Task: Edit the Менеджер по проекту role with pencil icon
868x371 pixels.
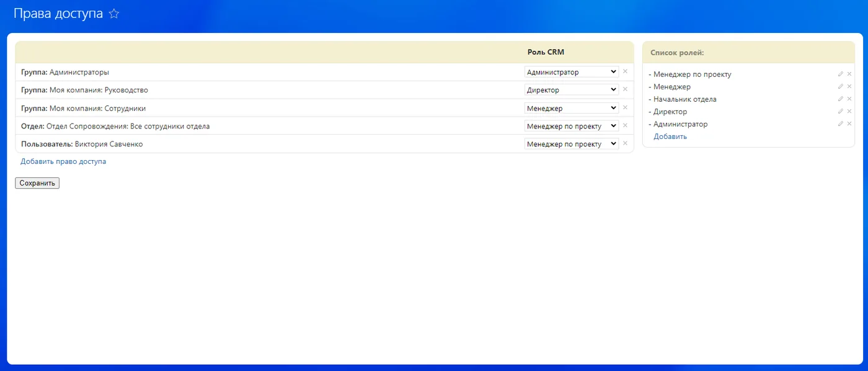Action: coord(841,74)
